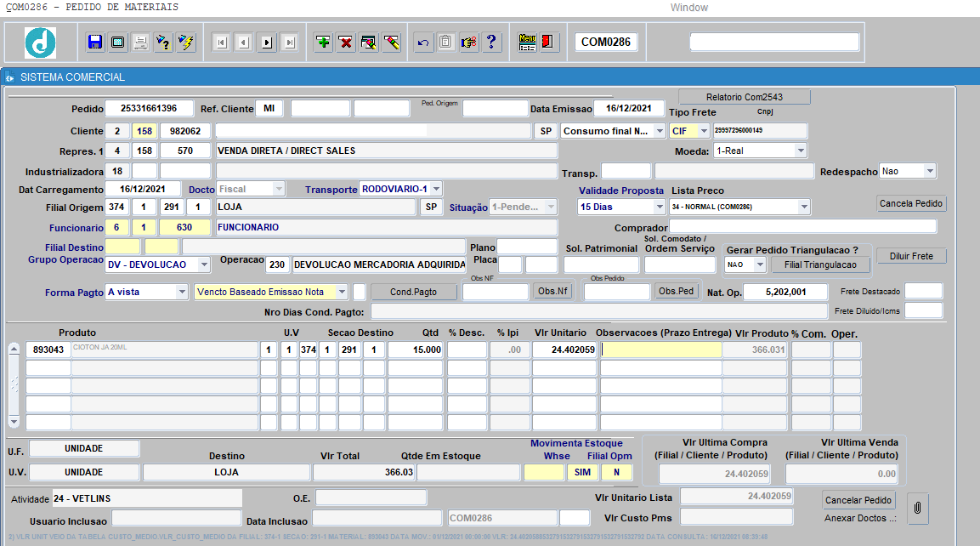The image size is (980, 546).
Task: Click the clear record eraser icon
Action: point(391,42)
